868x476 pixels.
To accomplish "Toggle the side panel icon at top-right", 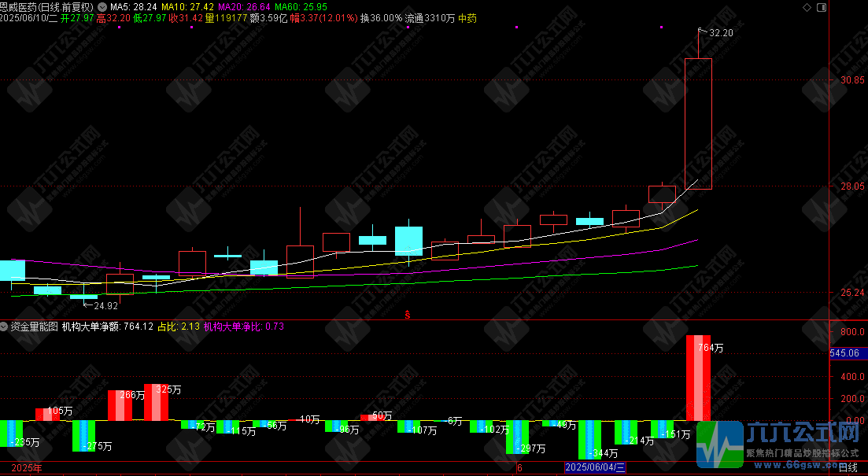I will click(x=822, y=6).
